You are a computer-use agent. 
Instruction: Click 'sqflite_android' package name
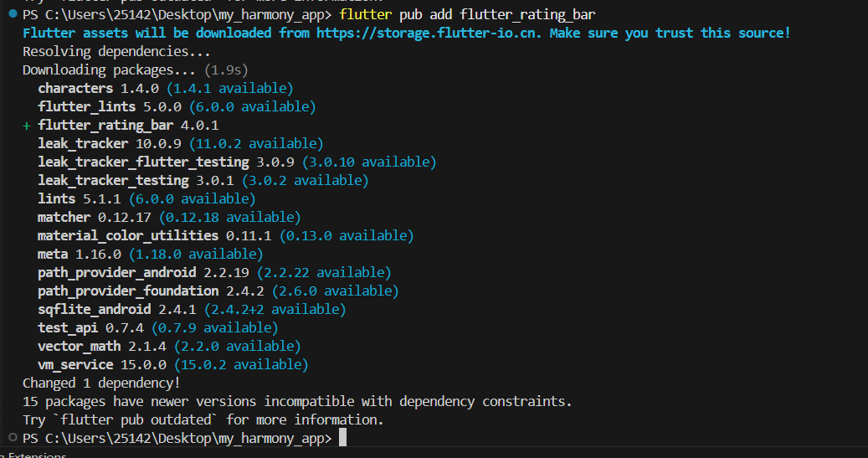tap(94, 309)
